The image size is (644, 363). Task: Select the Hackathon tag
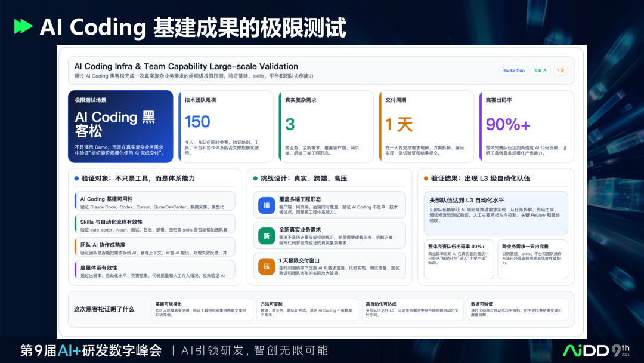point(513,70)
